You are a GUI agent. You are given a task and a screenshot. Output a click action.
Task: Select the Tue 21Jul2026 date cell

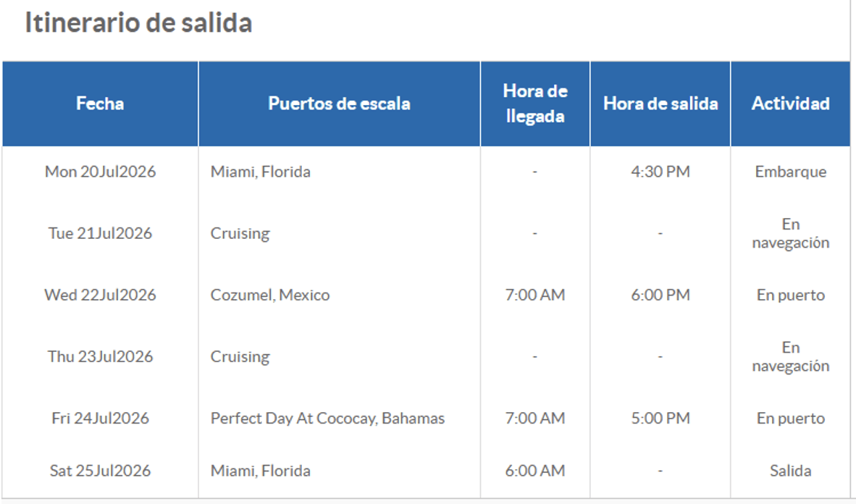101,233
